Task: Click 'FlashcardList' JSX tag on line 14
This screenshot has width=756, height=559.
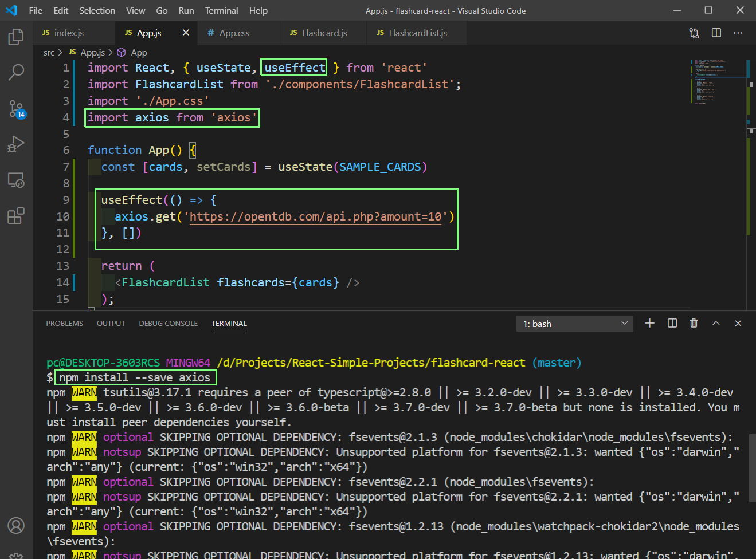Action: tap(166, 282)
